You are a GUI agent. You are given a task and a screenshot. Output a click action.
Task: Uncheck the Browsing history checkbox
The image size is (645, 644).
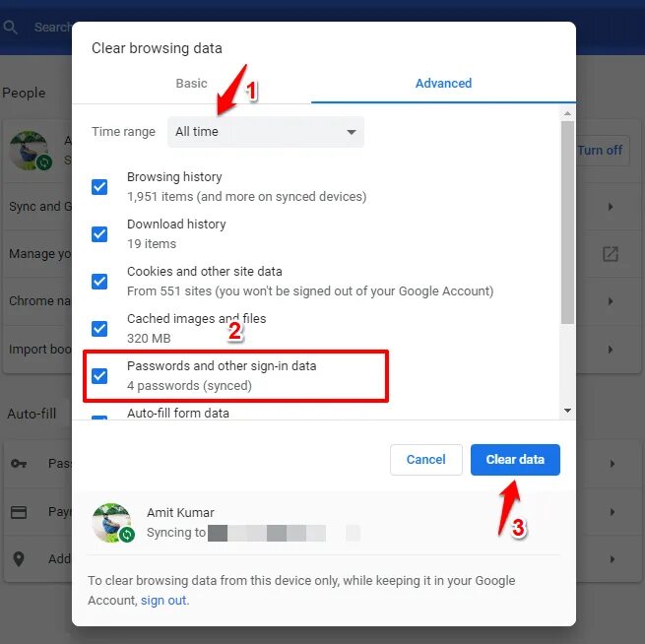click(99, 187)
